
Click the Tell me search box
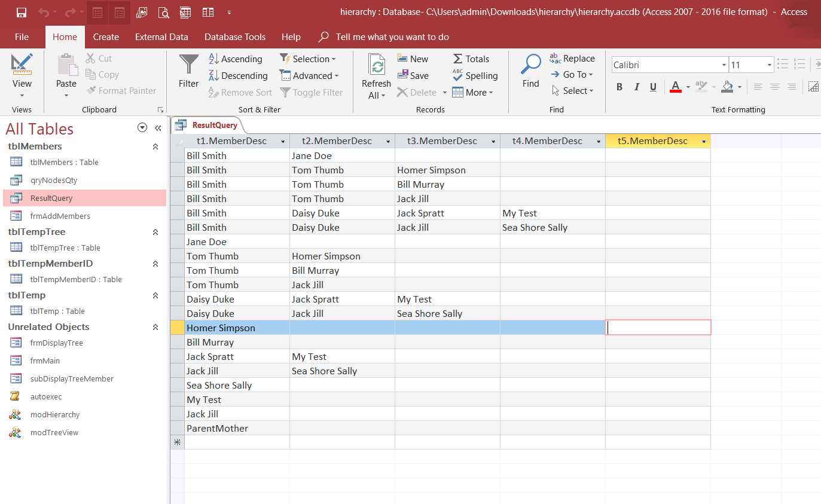tap(392, 37)
